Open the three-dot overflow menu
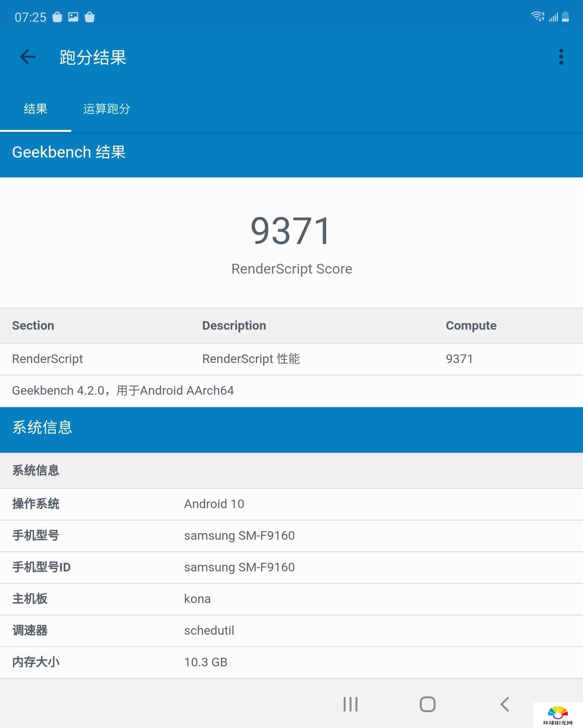The height and width of the screenshot is (728, 583). [x=561, y=57]
